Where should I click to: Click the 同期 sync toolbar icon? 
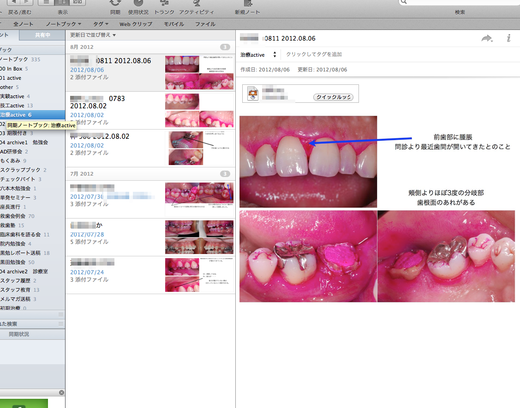[x=115, y=3]
